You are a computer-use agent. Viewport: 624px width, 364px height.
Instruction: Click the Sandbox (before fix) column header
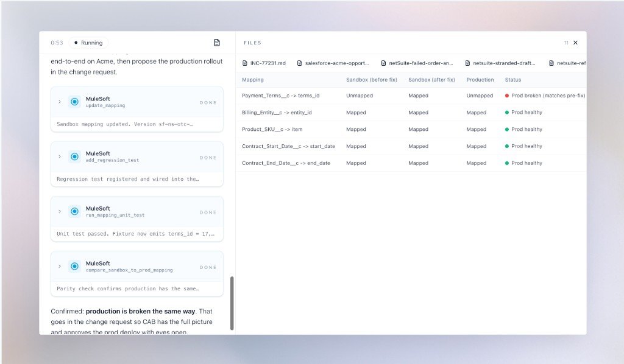[x=372, y=80]
